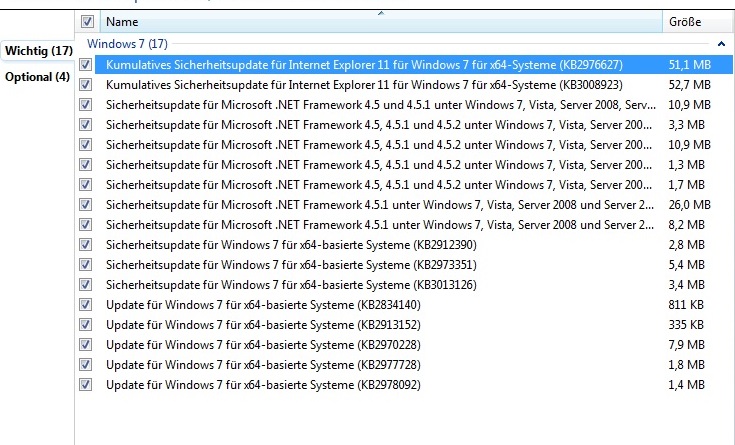This screenshot has width=735, height=445.
Task: Uncheck the 1,3 MB .NET Framework update checkbox
Action: 85,165
